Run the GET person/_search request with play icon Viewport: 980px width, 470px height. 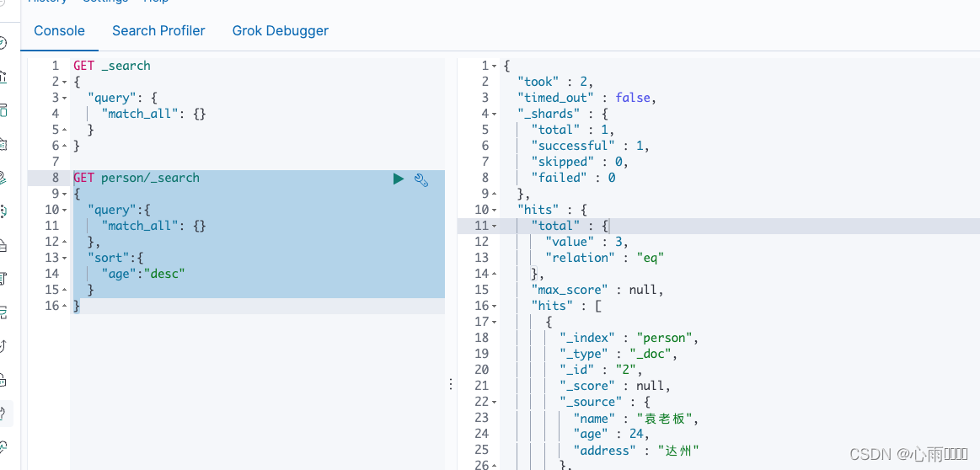click(x=398, y=179)
